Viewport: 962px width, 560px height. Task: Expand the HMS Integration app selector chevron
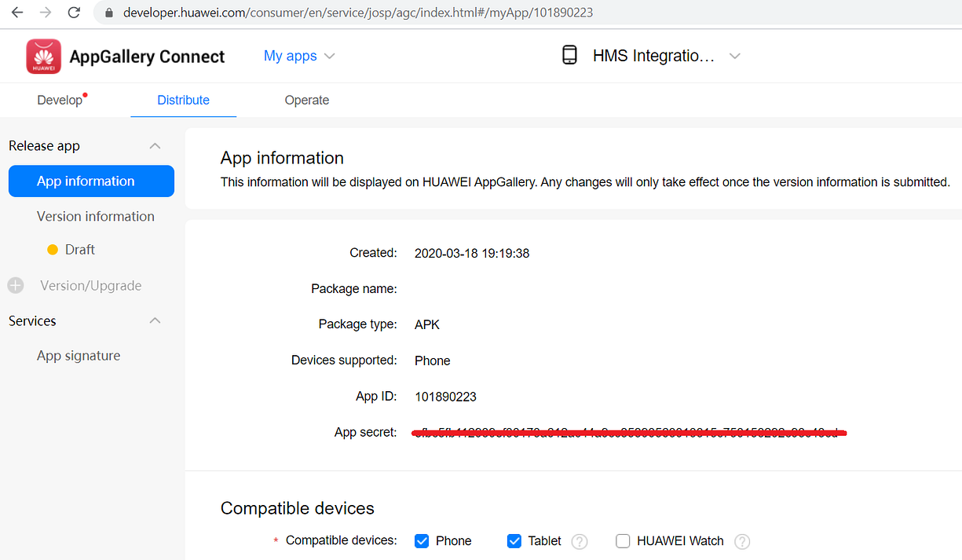(x=735, y=56)
